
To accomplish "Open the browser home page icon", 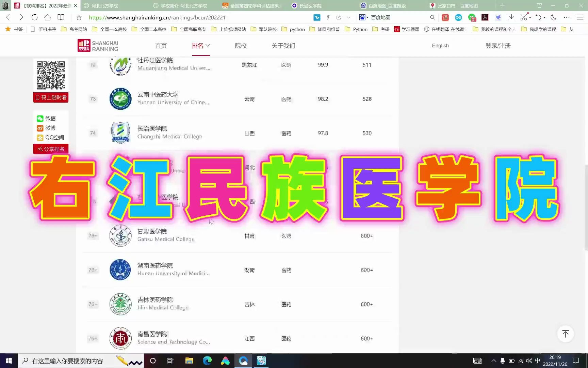I will pos(48,17).
